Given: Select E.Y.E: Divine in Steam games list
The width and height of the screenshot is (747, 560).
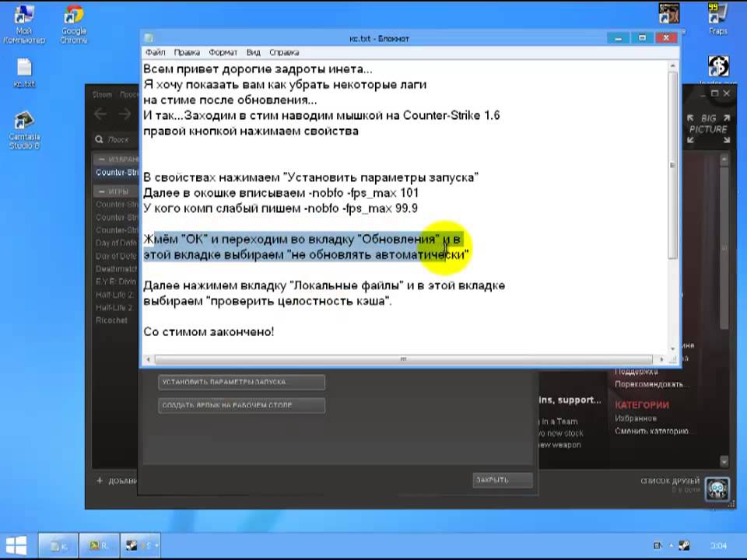Looking at the screenshot, I should pos(116,282).
